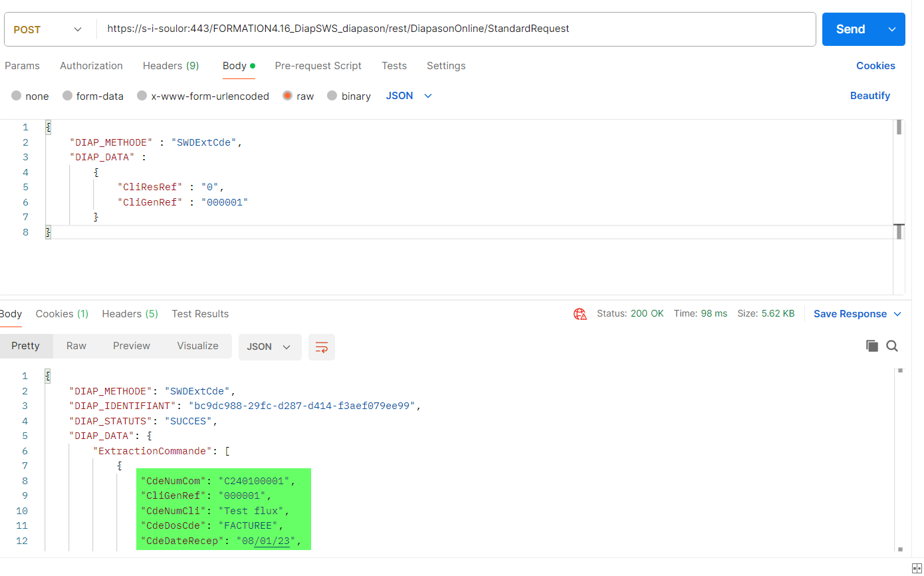This screenshot has width=924, height=576.
Task: Click the Beautify link
Action: tap(869, 96)
